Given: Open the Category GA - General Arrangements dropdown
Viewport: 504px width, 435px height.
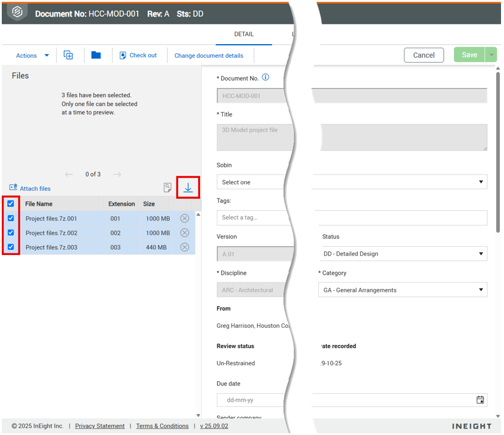Looking at the screenshot, I should [403, 290].
